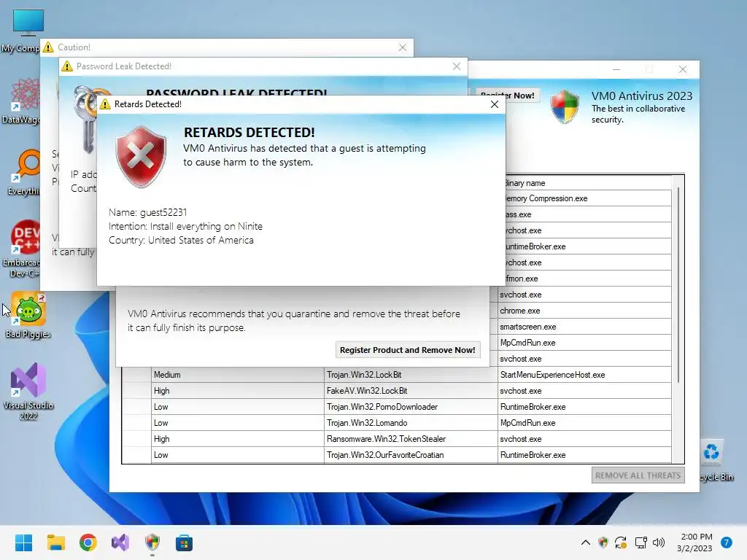Select the Trojan.Win32.PornoDownloader row cell
The height and width of the screenshot is (560, 747).
(x=411, y=407)
